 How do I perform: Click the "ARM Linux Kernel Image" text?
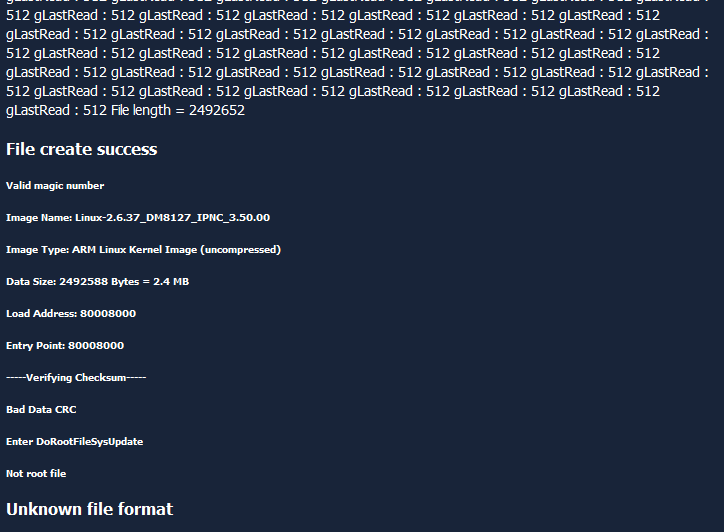click(132, 250)
